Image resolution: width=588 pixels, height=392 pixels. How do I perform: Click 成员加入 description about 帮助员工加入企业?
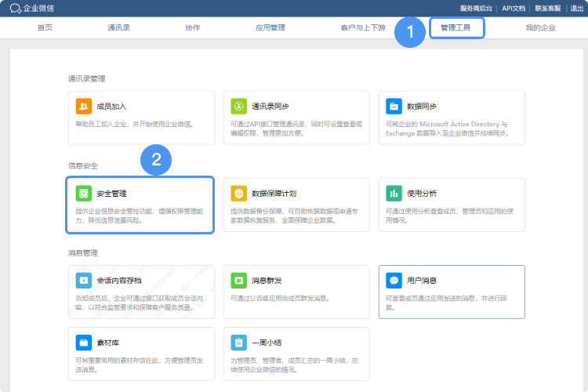135,124
